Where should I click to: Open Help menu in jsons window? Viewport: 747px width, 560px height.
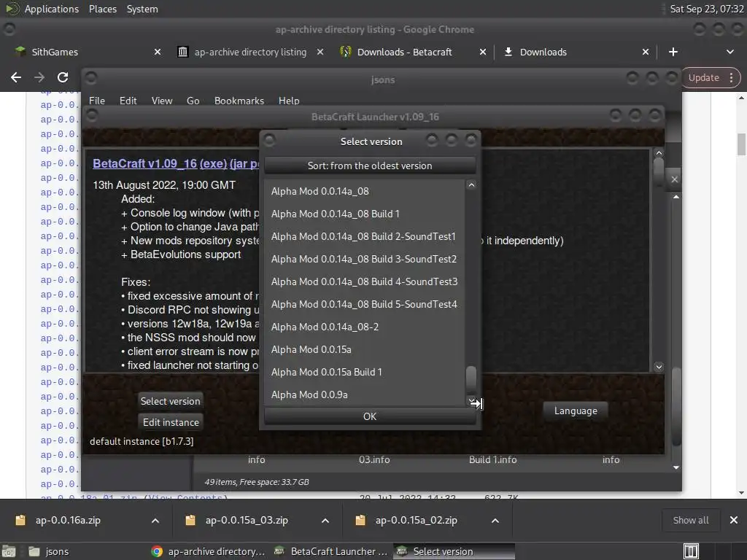[x=289, y=101]
